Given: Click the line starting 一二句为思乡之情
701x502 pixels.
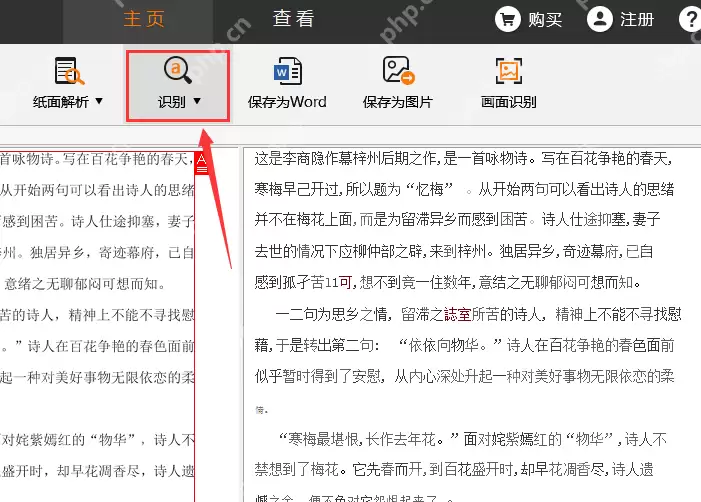Looking at the screenshot, I should tap(478, 314).
